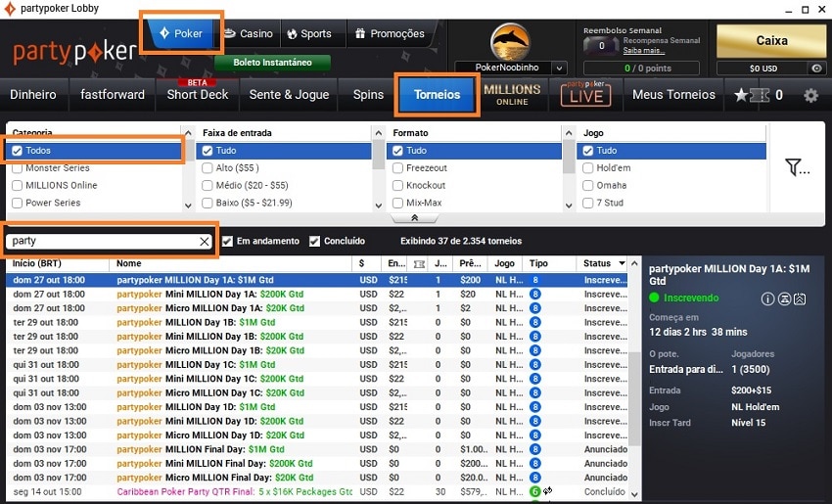Image resolution: width=832 pixels, height=504 pixels.
Task: Open the Spins tab
Action: click(368, 95)
